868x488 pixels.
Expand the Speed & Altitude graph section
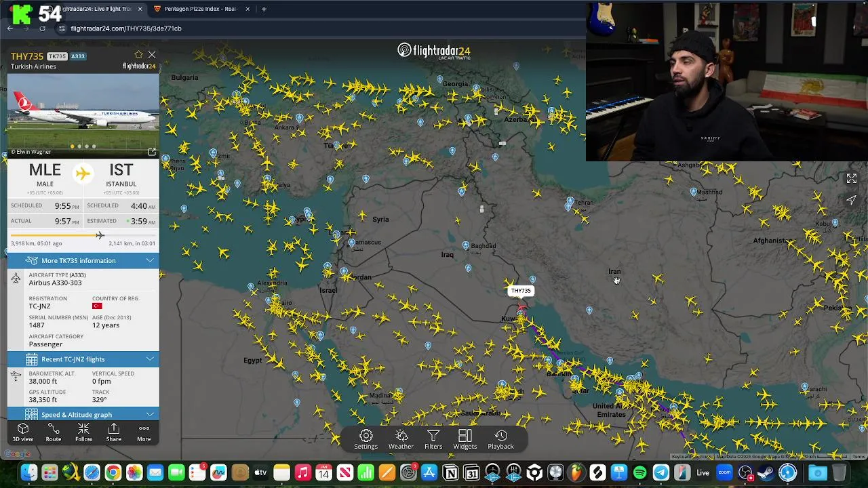83,414
